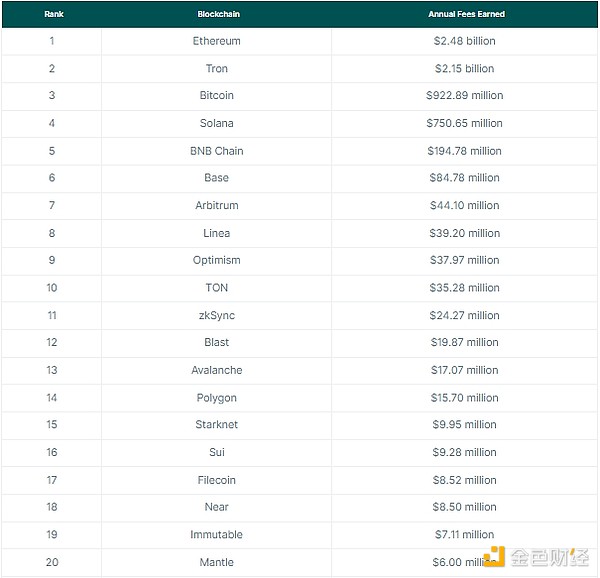Click the $8.52 million value
This screenshot has width=600, height=578.
coord(465,480)
